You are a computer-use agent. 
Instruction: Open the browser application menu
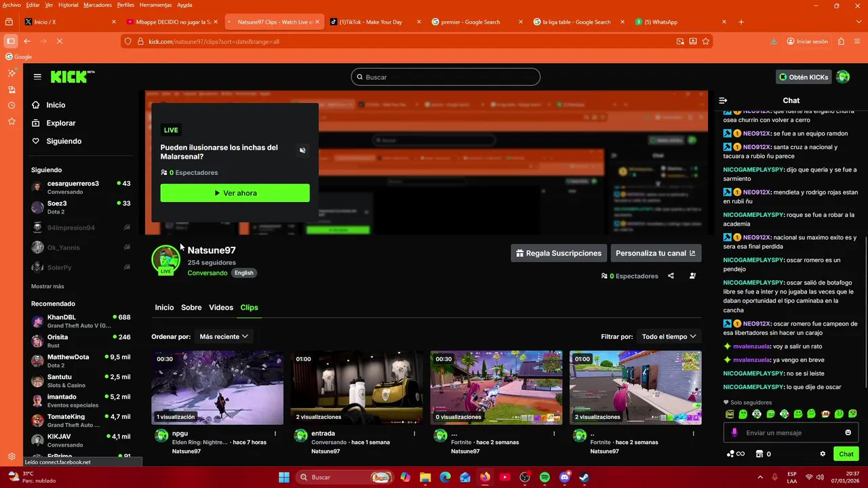click(x=858, y=41)
